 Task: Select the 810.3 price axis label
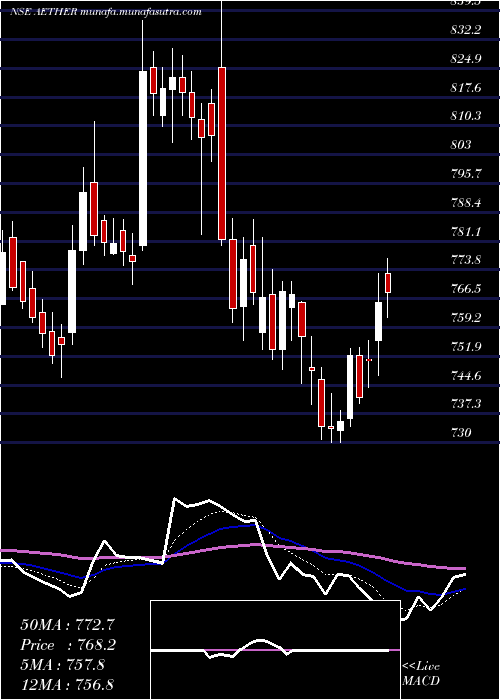pos(466,116)
